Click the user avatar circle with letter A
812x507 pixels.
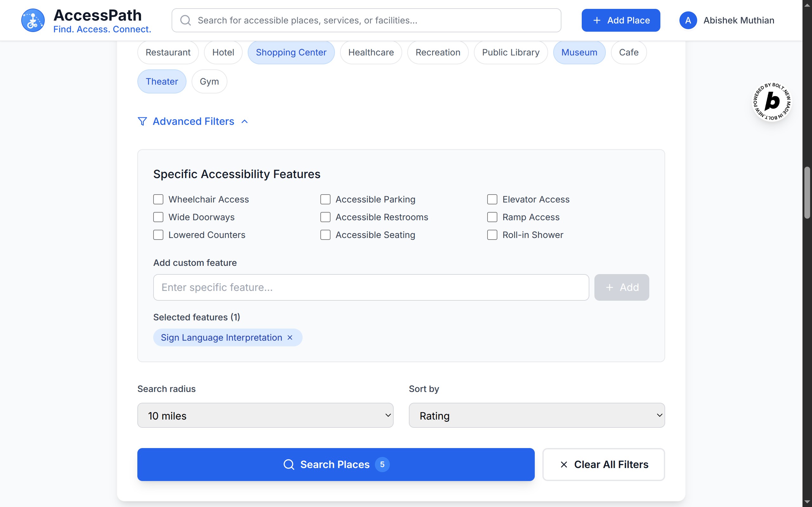688,21
